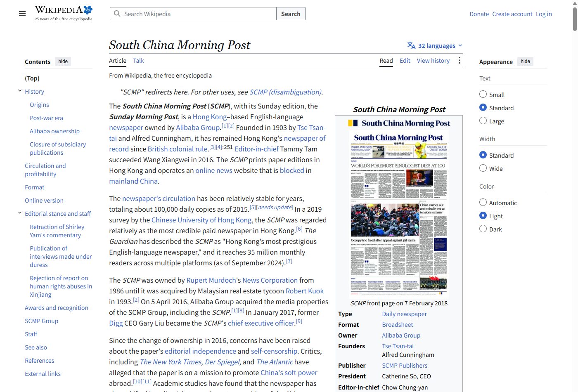578x392 pixels.
Task: Open Daily newspaper link in infobox
Action: coord(404,314)
